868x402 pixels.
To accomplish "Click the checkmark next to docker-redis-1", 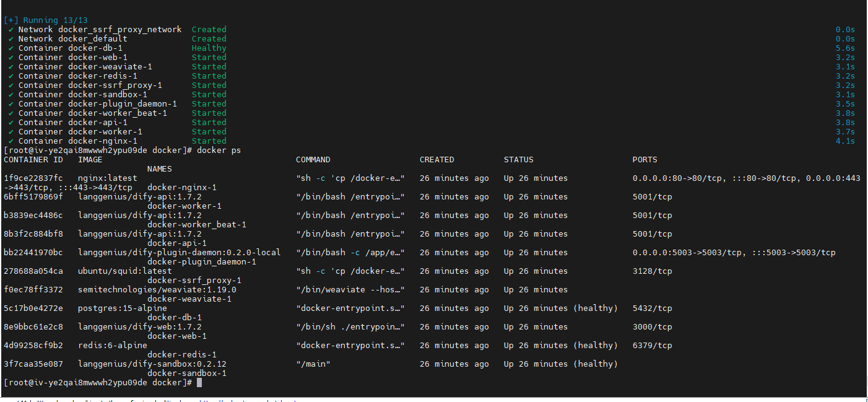I will [x=11, y=76].
